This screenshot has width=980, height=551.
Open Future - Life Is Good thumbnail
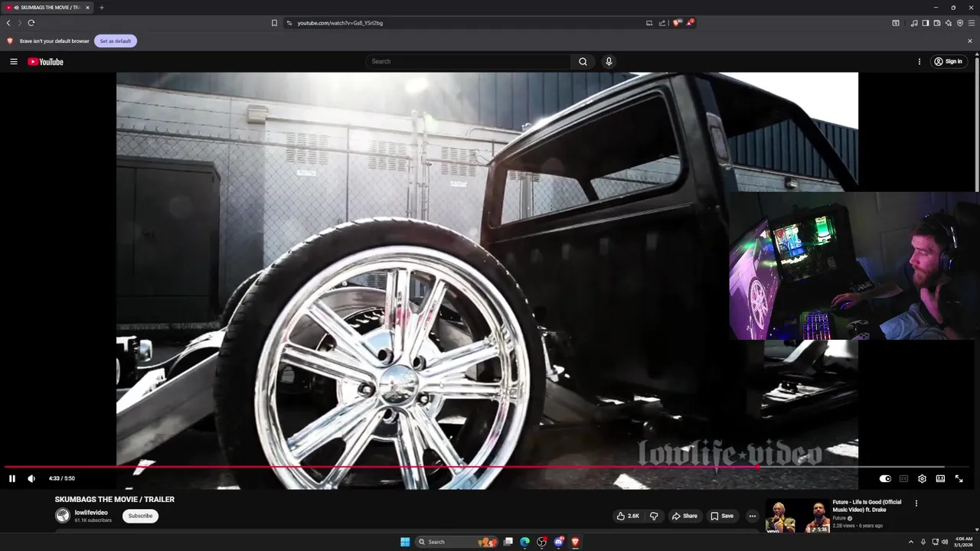pos(797,516)
